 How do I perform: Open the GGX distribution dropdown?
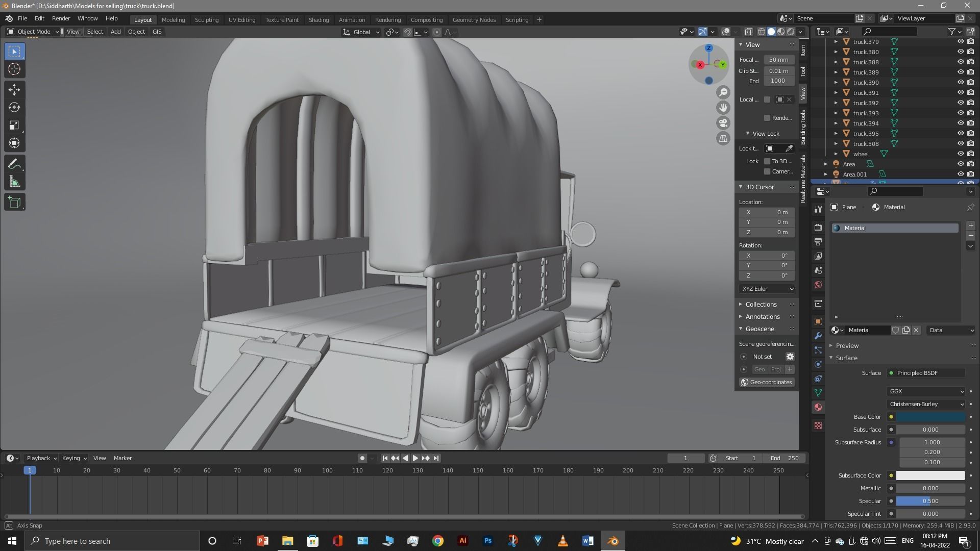click(926, 391)
